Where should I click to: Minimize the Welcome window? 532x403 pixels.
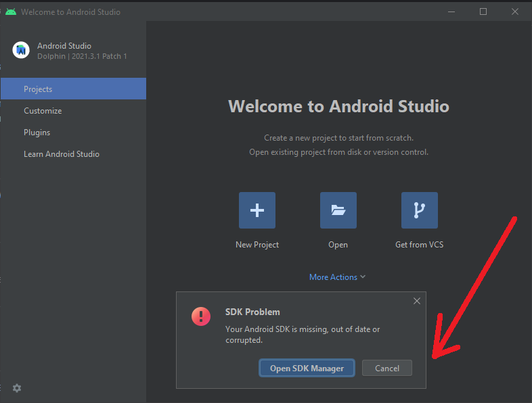pyautogui.click(x=451, y=12)
